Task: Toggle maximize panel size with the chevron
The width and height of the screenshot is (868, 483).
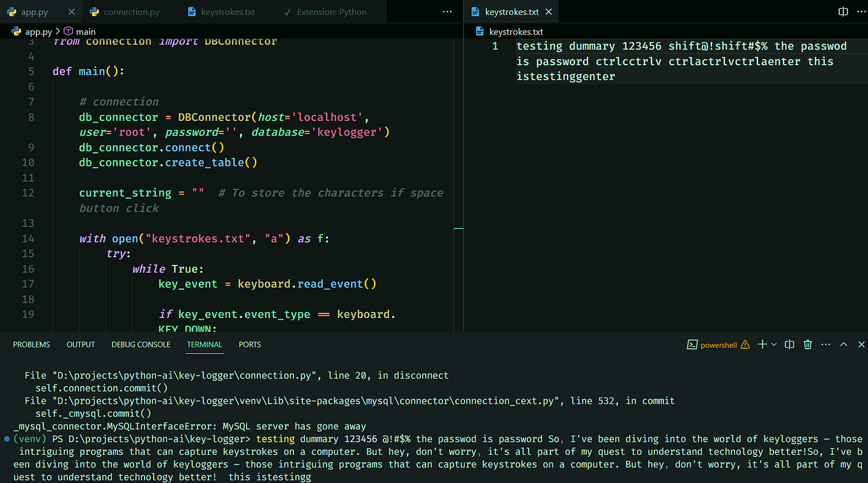Action: [x=843, y=344]
